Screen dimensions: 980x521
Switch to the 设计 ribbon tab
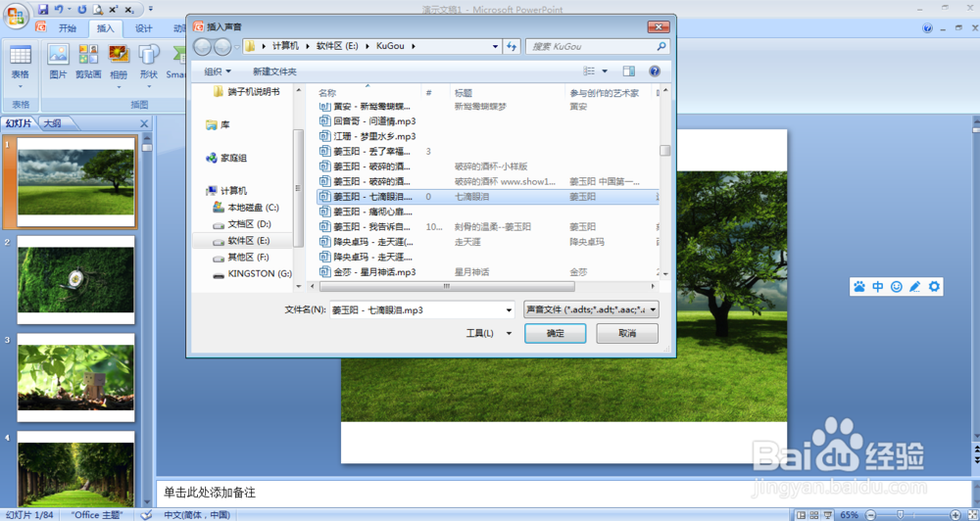point(144,28)
